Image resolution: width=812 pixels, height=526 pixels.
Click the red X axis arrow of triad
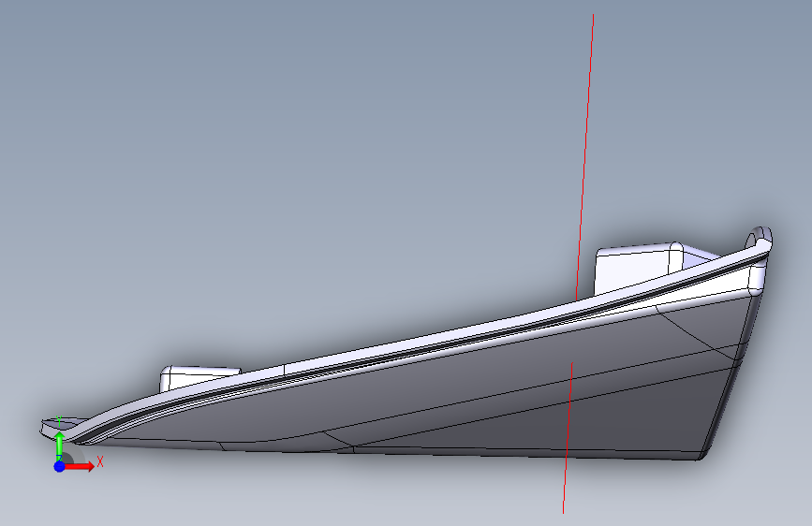(80, 466)
